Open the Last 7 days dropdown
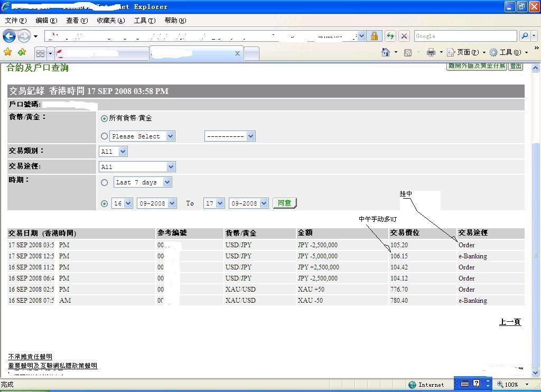The width and height of the screenshot is (541, 392). point(143,182)
